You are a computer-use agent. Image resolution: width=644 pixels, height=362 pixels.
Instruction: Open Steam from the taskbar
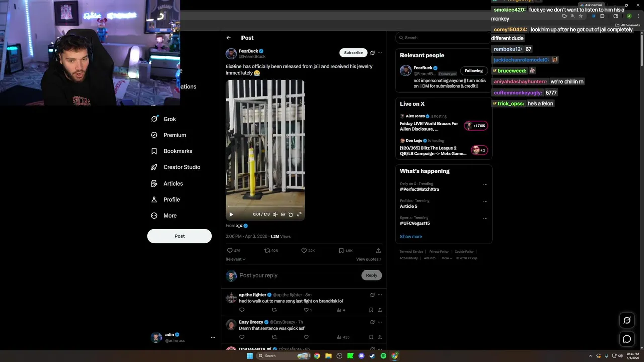pyautogui.click(x=372, y=356)
